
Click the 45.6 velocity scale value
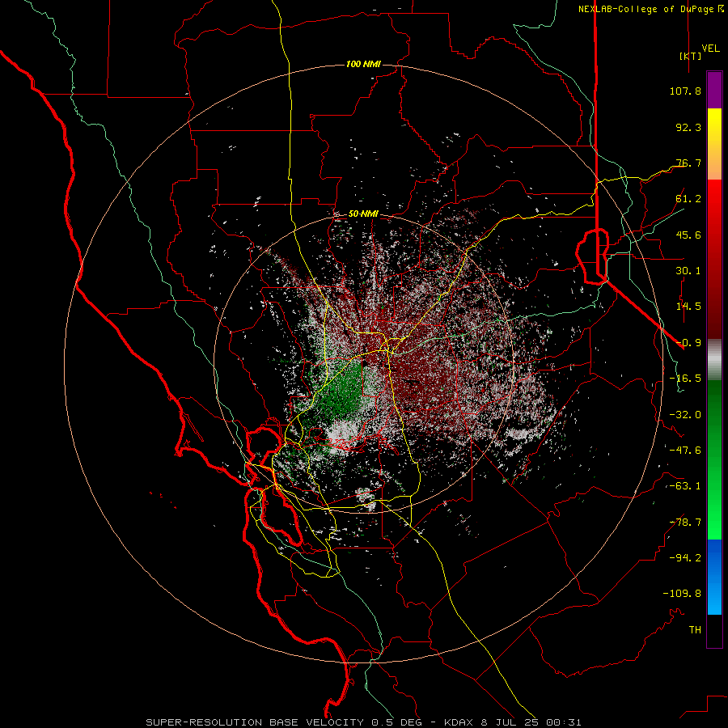pyautogui.click(x=688, y=235)
